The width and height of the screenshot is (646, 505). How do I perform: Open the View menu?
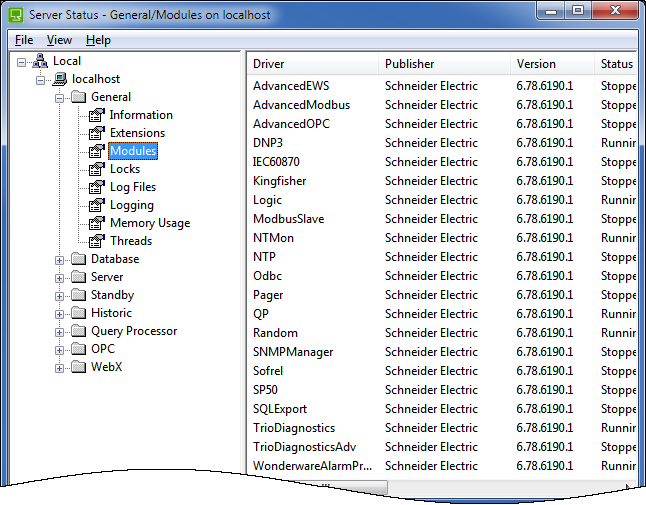(x=59, y=40)
